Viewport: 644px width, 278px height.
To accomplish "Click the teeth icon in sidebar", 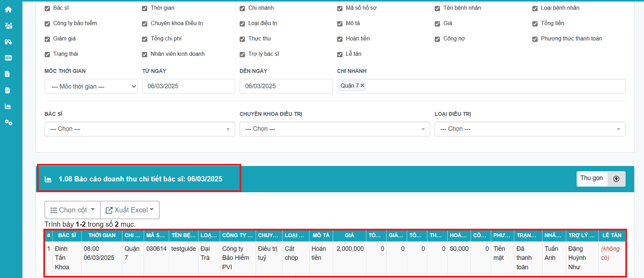I will coord(8,58).
